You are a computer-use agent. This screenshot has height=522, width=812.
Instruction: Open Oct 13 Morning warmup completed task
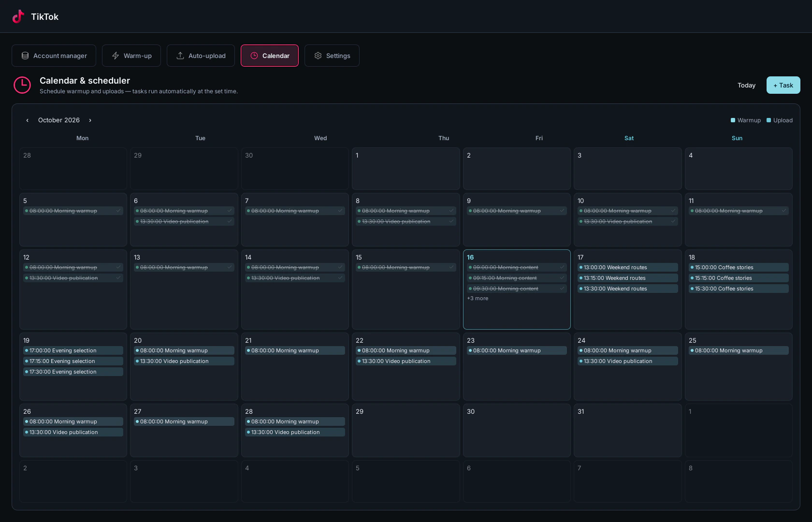(x=184, y=267)
